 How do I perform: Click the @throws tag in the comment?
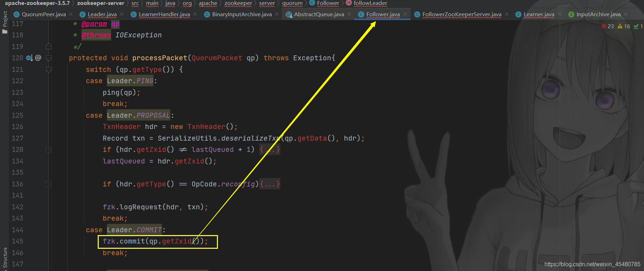(x=96, y=35)
